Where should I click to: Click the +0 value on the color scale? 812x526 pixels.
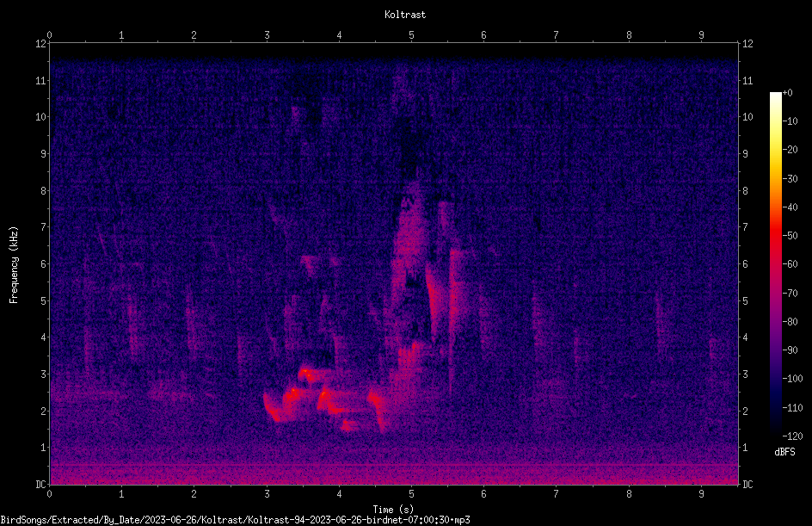click(787, 93)
